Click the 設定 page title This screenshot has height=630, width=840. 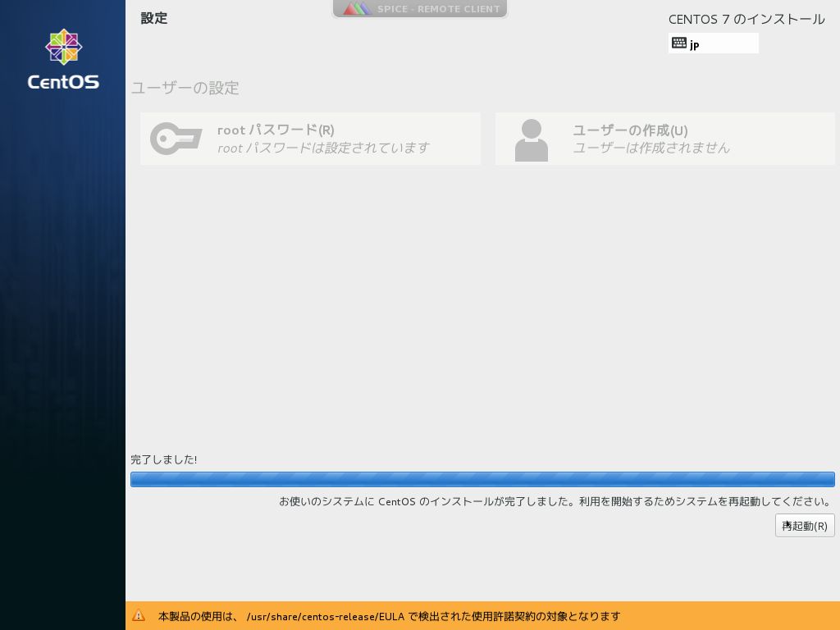pyautogui.click(x=153, y=18)
